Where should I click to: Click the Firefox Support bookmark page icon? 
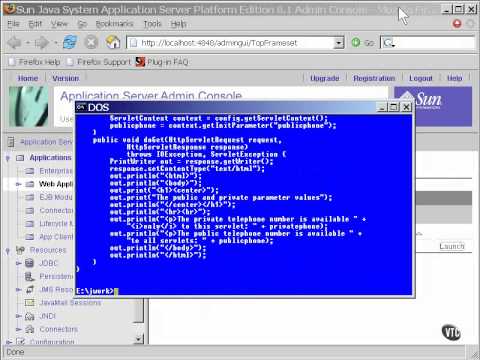[70, 62]
